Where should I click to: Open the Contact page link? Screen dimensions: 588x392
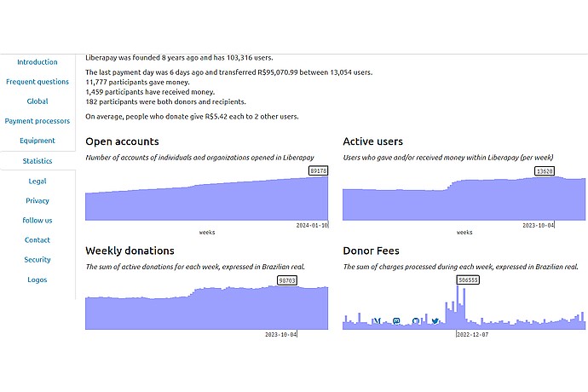pyautogui.click(x=37, y=239)
